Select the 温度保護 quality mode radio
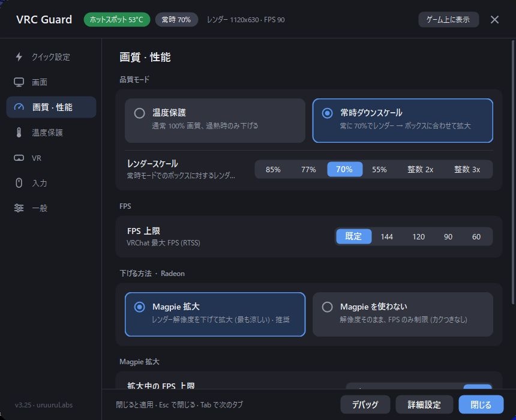 tap(140, 113)
